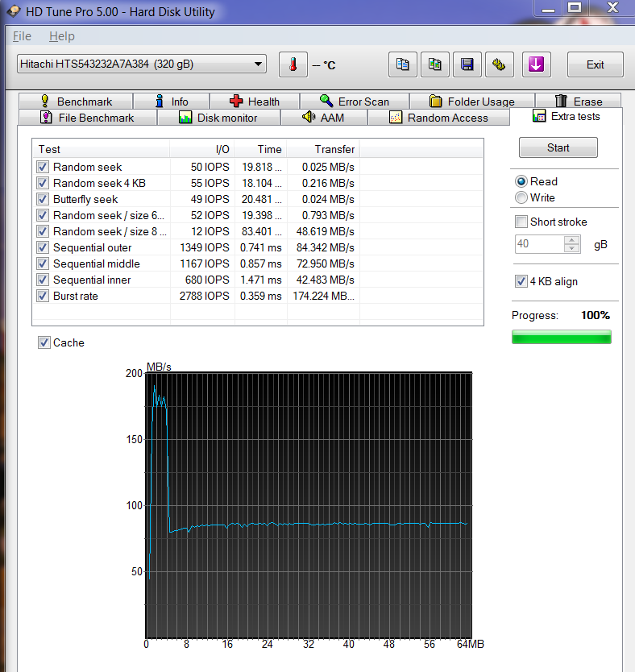Enable the Short stroke checkbox
This screenshot has width=635, height=672.
(x=521, y=222)
